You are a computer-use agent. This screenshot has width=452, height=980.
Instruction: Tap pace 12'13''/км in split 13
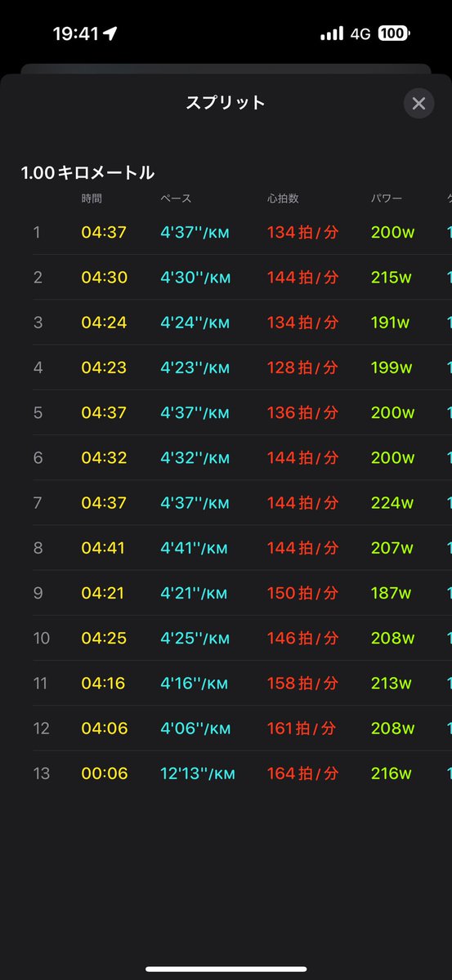198,773
